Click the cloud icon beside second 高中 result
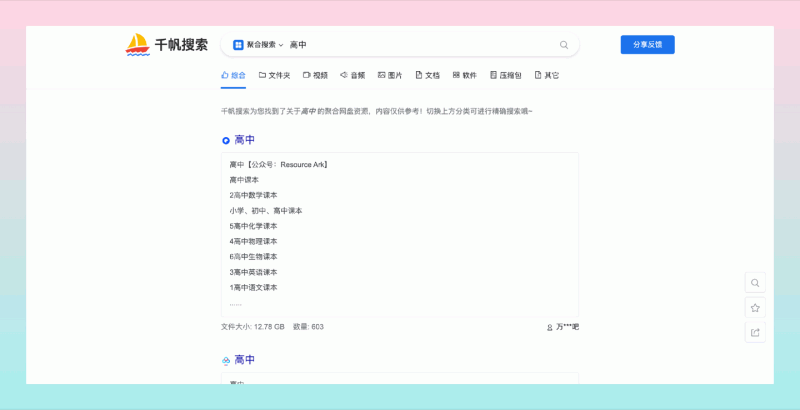 point(226,361)
